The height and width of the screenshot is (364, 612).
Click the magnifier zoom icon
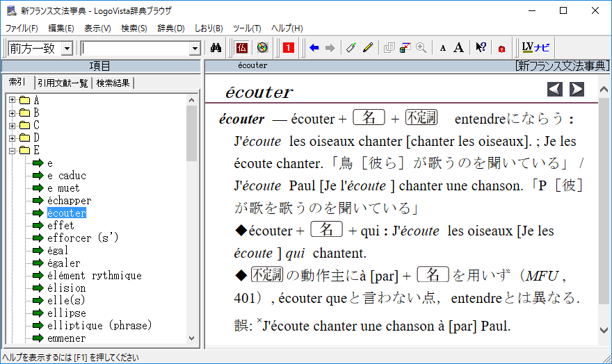click(x=421, y=48)
